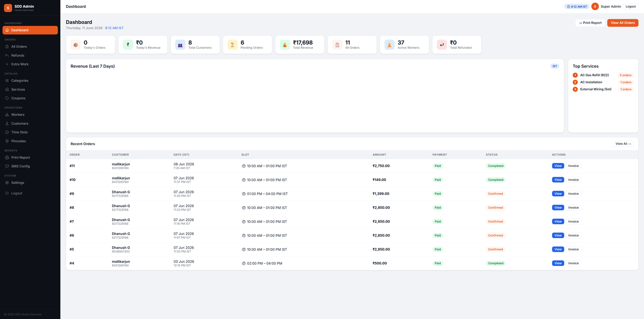This screenshot has height=319, width=644.
Task: Click the Today's Orders box icon
Action: coord(76,45)
